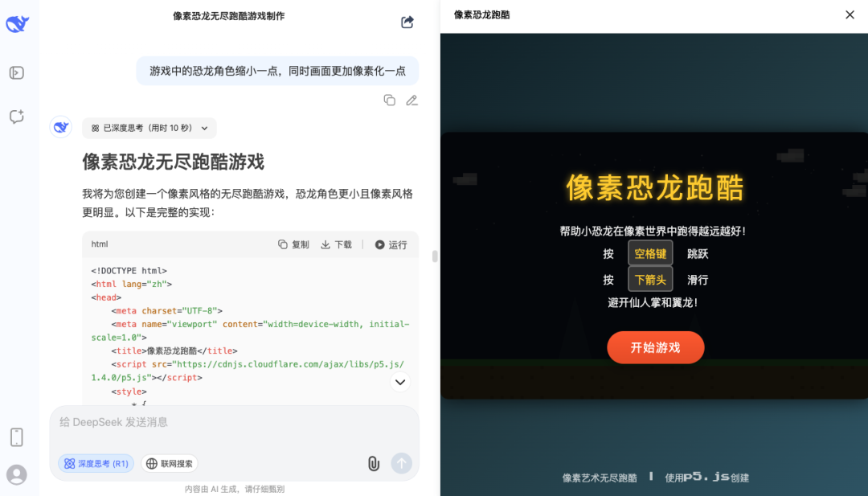Image resolution: width=868 pixels, height=496 pixels.
Task: Open the user profile avatar
Action: click(17, 474)
